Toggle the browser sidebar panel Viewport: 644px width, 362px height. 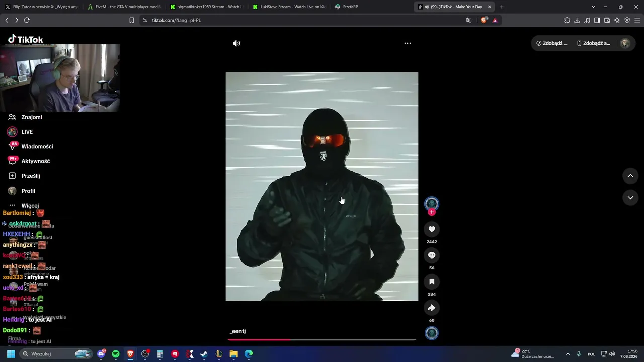tap(597, 20)
